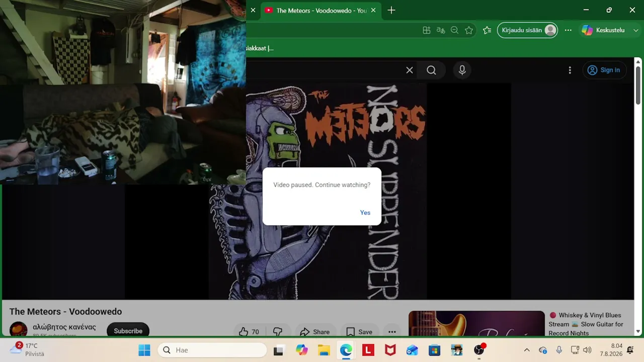Open OBS Studio from the taskbar
This screenshot has width=644, height=362.
(479, 350)
